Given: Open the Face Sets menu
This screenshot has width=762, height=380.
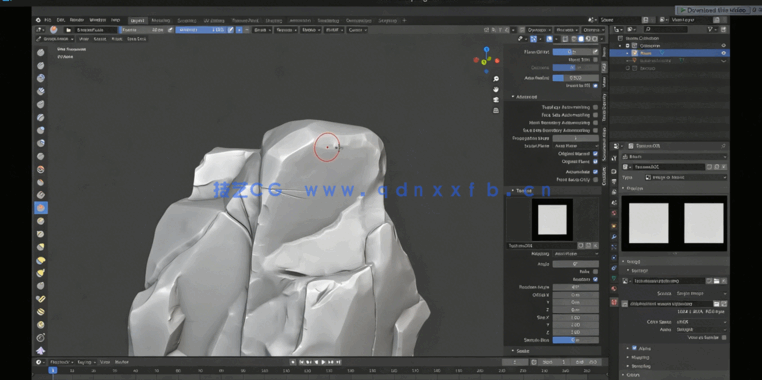Looking at the screenshot, I should 138,39.
